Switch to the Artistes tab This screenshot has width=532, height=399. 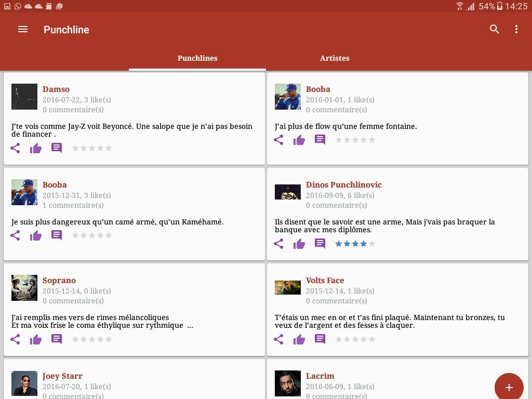tap(335, 58)
